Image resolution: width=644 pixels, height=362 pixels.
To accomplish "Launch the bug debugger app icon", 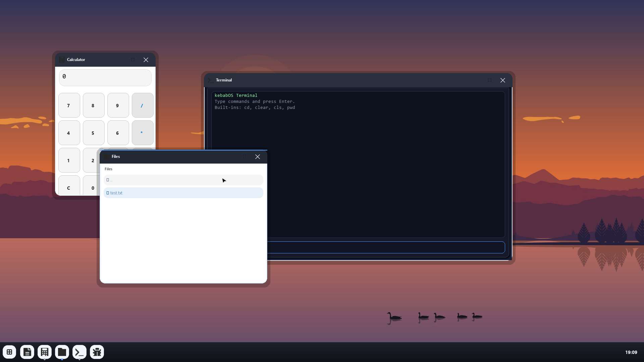I will coord(97,352).
